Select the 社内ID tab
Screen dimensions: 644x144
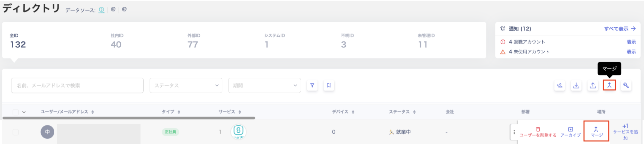pyautogui.click(x=116, y=41)
